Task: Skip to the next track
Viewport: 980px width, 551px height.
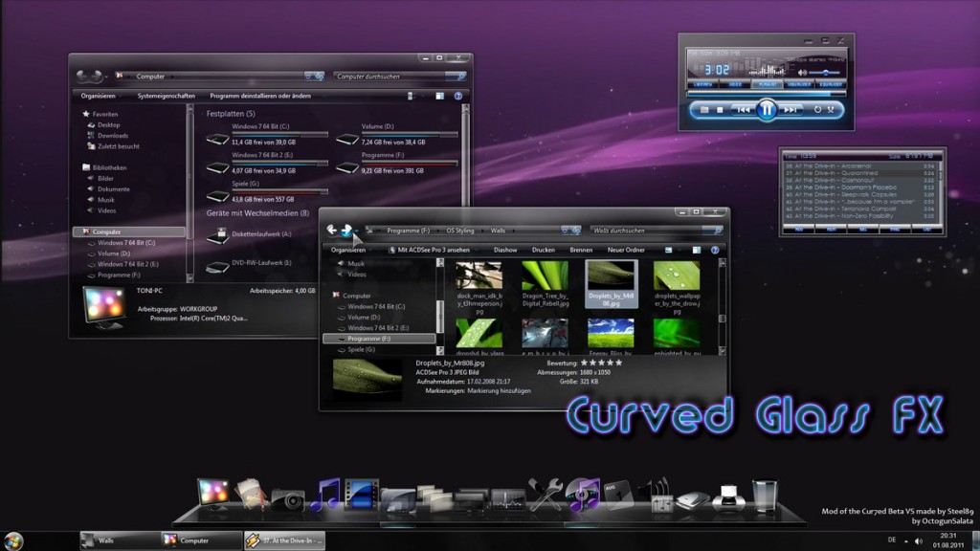Action: pos(790,109)
